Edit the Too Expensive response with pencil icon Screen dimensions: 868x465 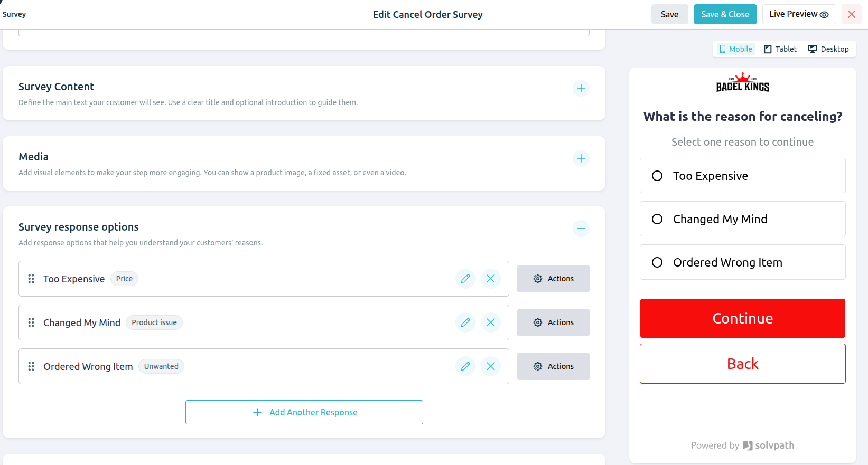point(465,279)
